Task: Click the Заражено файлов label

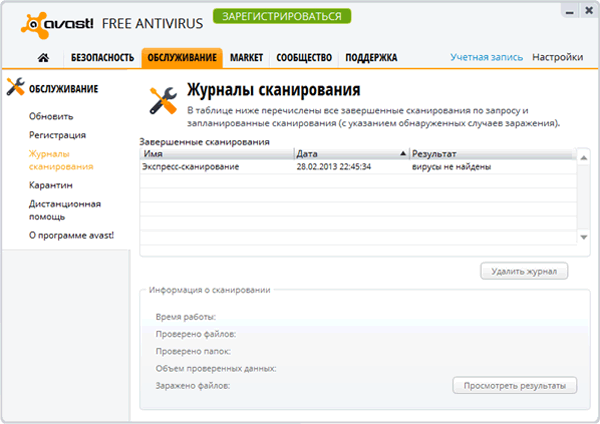Action: tap(192, 386)
